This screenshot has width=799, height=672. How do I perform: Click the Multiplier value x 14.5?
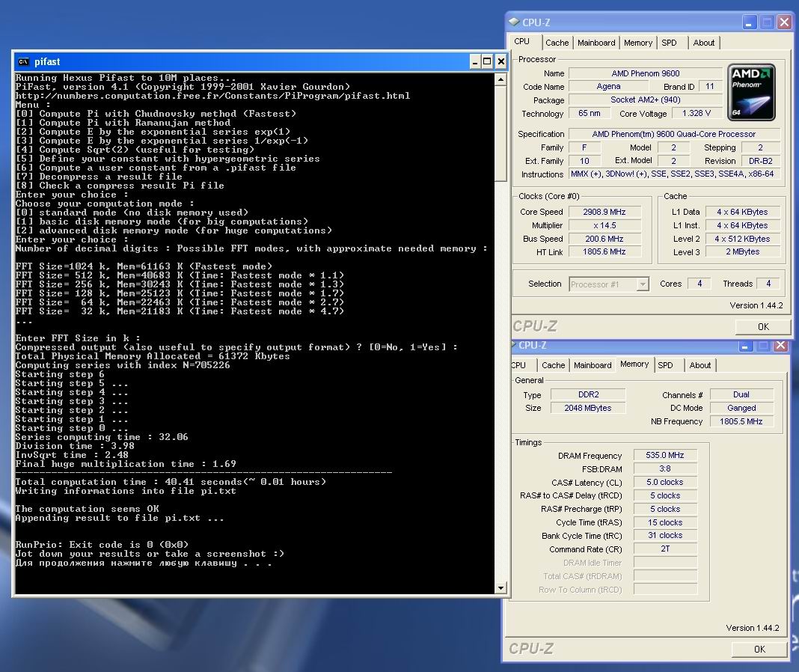604,225
